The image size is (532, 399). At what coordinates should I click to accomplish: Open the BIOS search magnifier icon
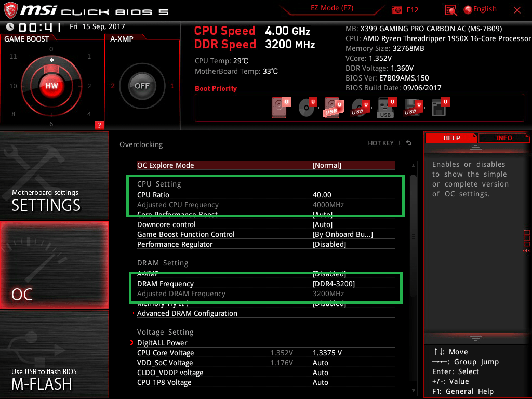point(450,10)
